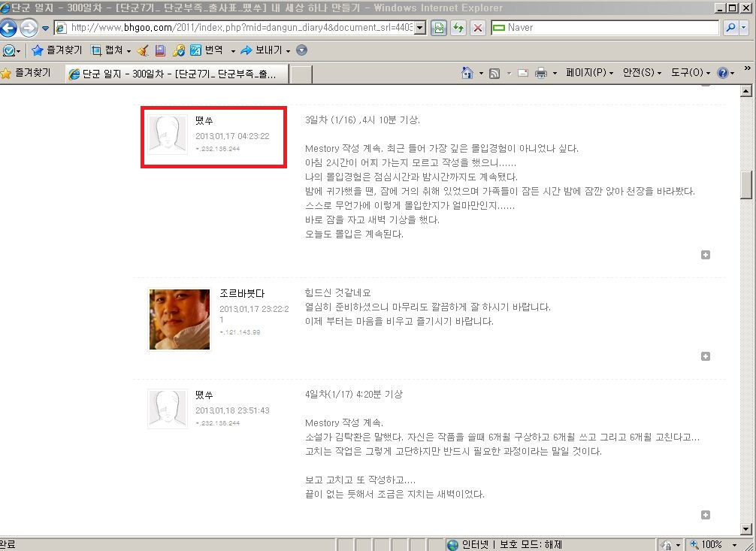Focus the Naver search box

click(x=605, y=28)
